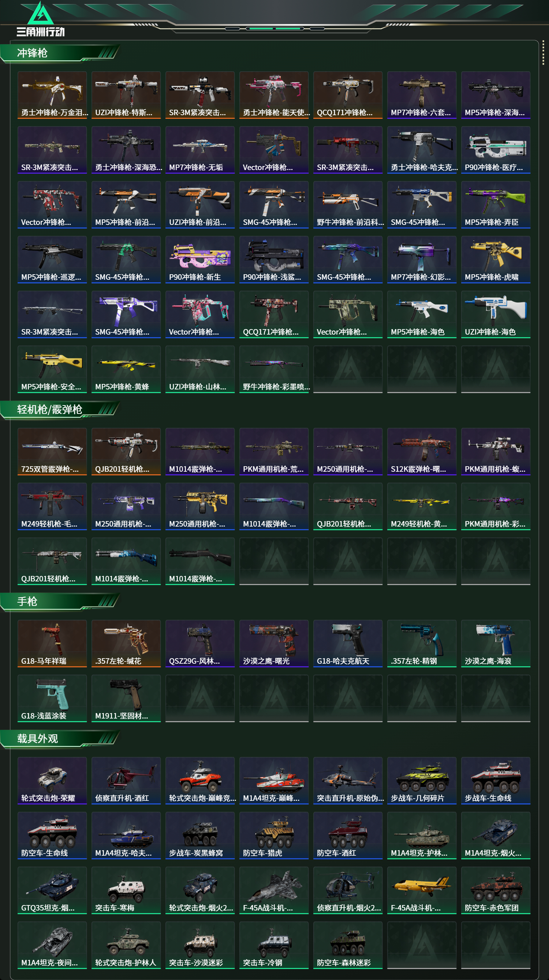
Task: Pick the G18-马年祥瑞 pistol skin
Action: 52,643
